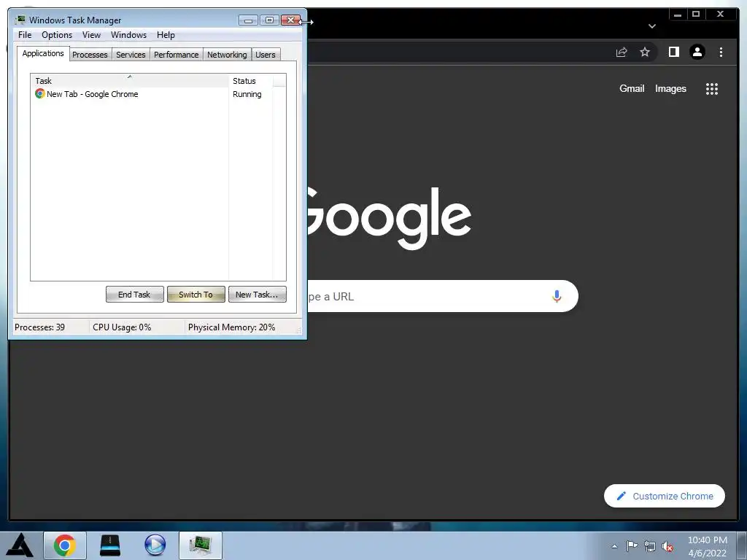Click the Show desktop strip by the clock

coord(742,545)
